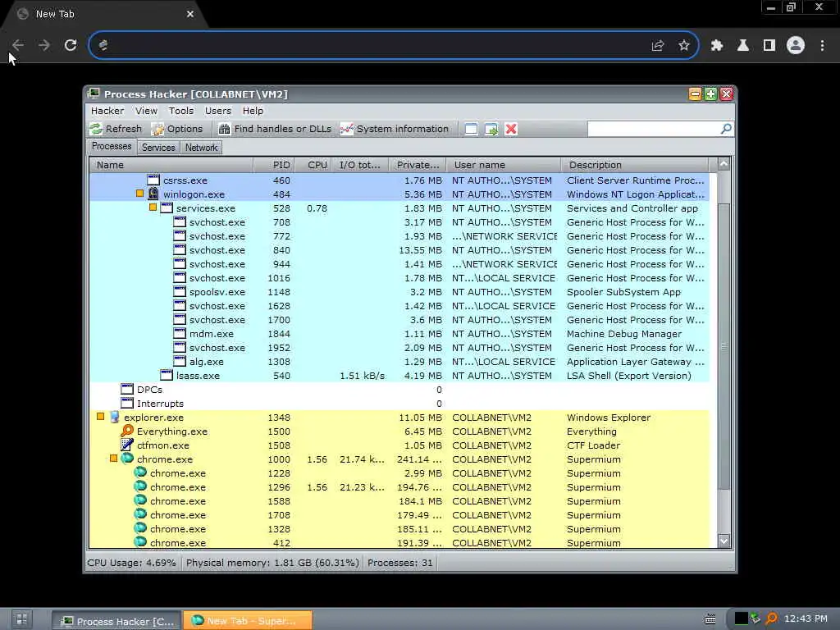
Task: Go back in the browser
Action: 18,45
